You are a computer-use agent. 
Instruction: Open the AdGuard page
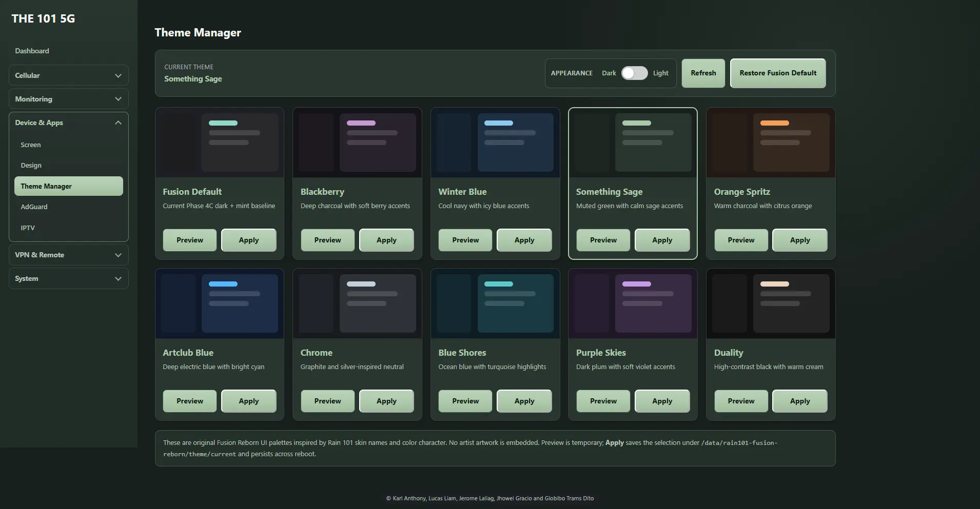[x=68, y=207]
